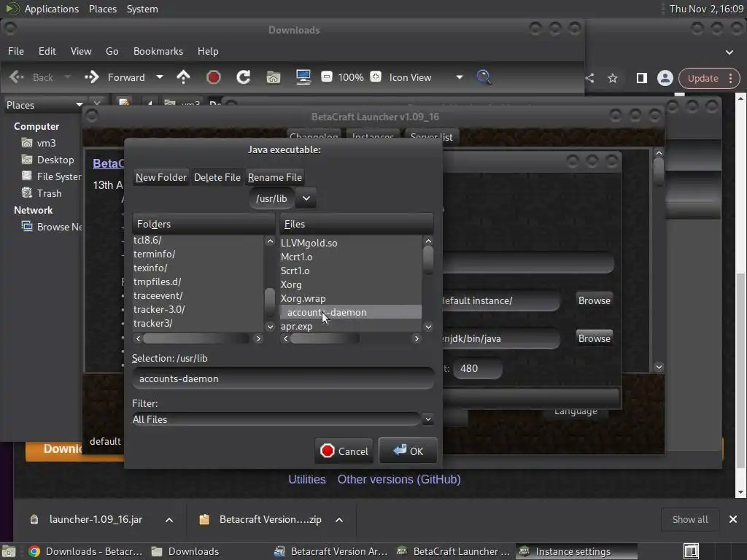
Task: Open Desktop in Places sidebar
Action: [55, 160]
